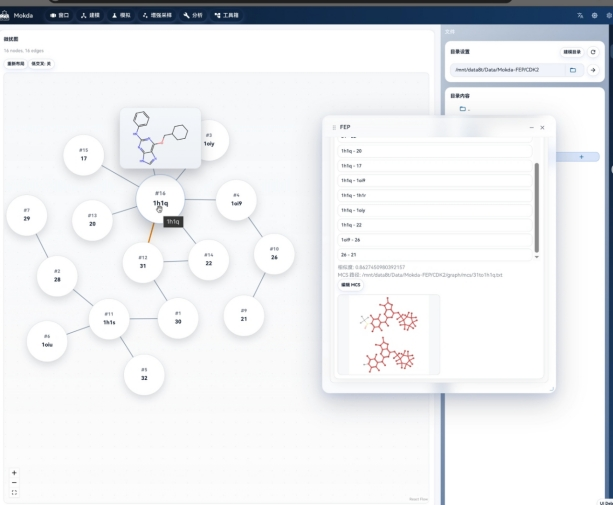
Task: Click the Mokda logo icon
Action: pos(4,15)
